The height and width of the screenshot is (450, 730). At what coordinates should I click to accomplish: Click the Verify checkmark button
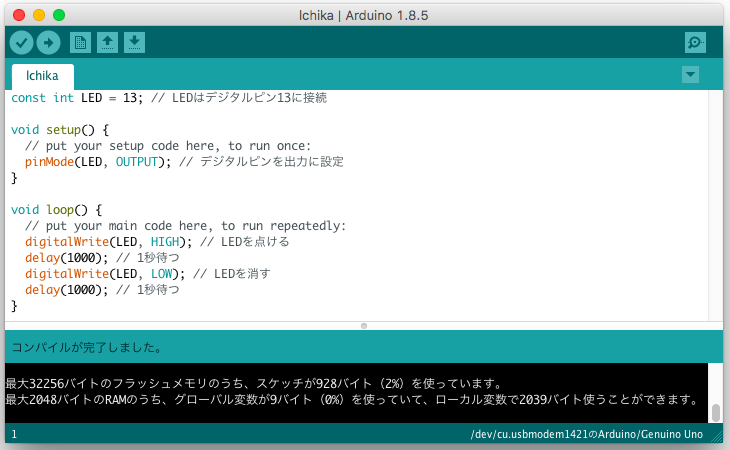[21, 43]
